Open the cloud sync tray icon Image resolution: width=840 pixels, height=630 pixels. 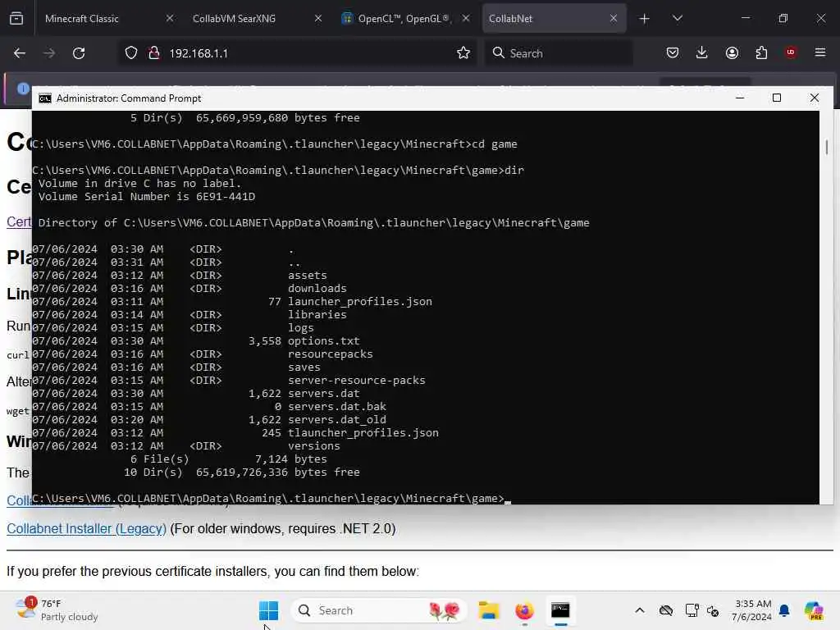pos(666,610)
